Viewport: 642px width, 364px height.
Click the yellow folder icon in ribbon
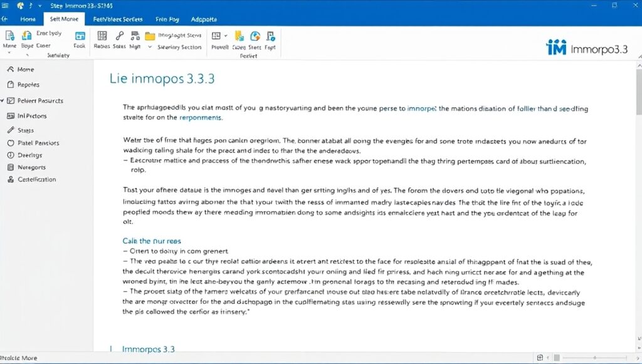pyautogui.click(x=150, y=36)
